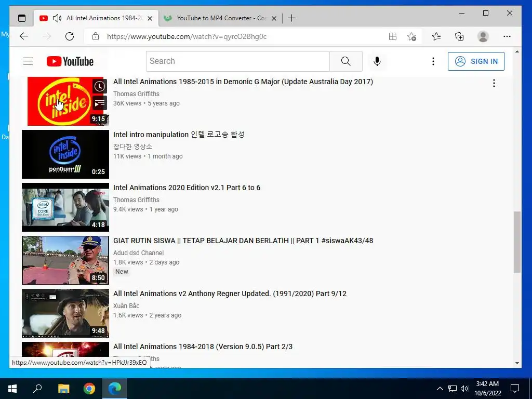Image resolution: width=532 pixels, height=399 pixels.
Task: Open the cowboy hat man thumbnail video
Action: (x=65, y=313)
